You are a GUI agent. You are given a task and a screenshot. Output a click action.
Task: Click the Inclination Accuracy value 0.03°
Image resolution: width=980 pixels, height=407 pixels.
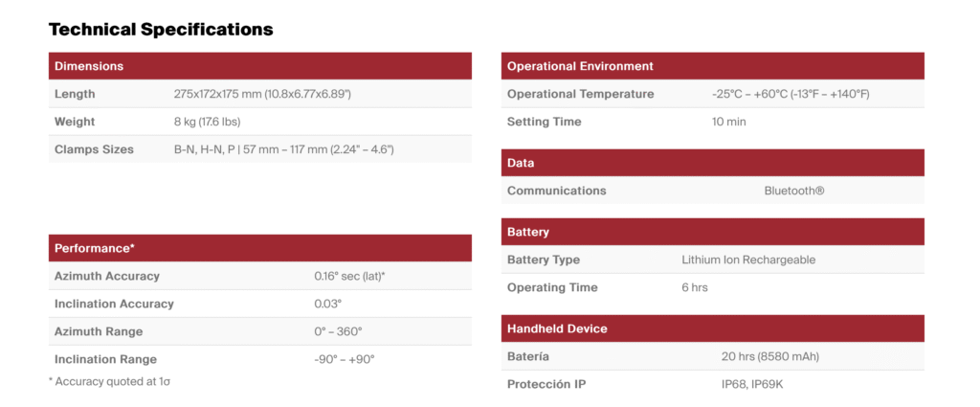[x=327, y=304]
